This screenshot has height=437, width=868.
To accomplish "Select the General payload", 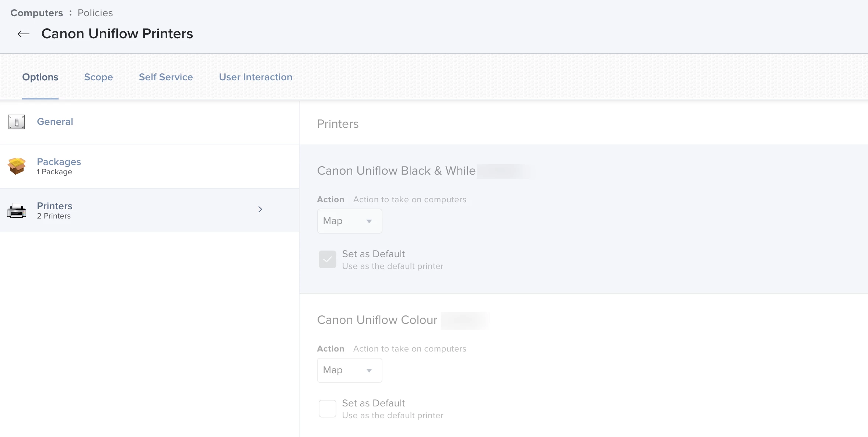I will [55, 122].
